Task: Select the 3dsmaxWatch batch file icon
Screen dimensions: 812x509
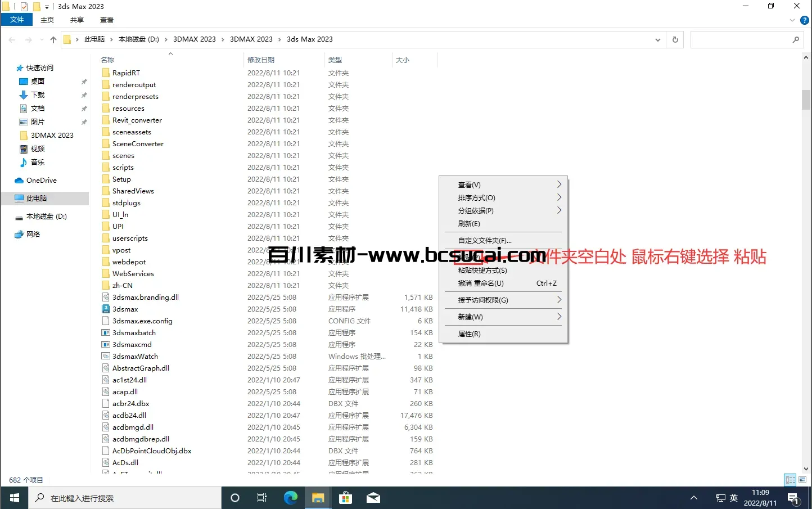Action: click(106, 356)
